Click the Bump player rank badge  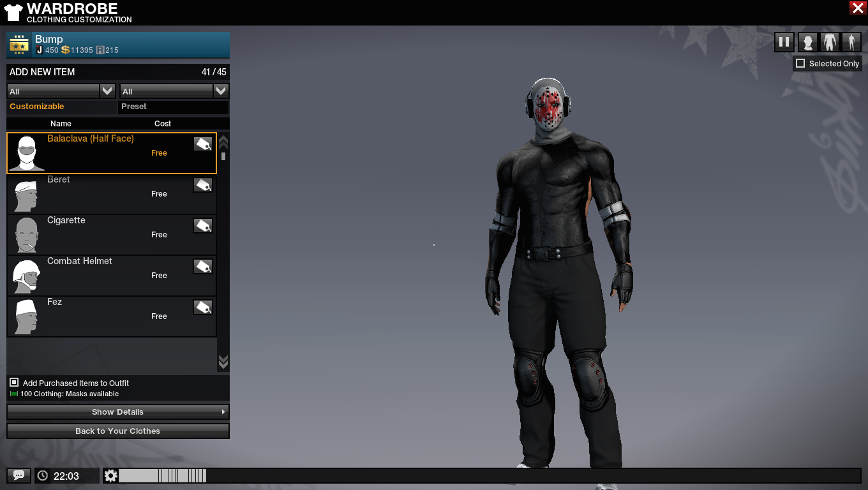click(19, 45)
